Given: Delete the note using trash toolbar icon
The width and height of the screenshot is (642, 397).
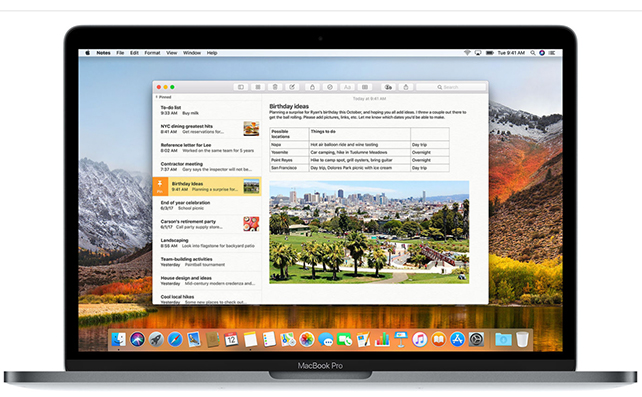Looking at the screenshot, I should click(275, 87).
